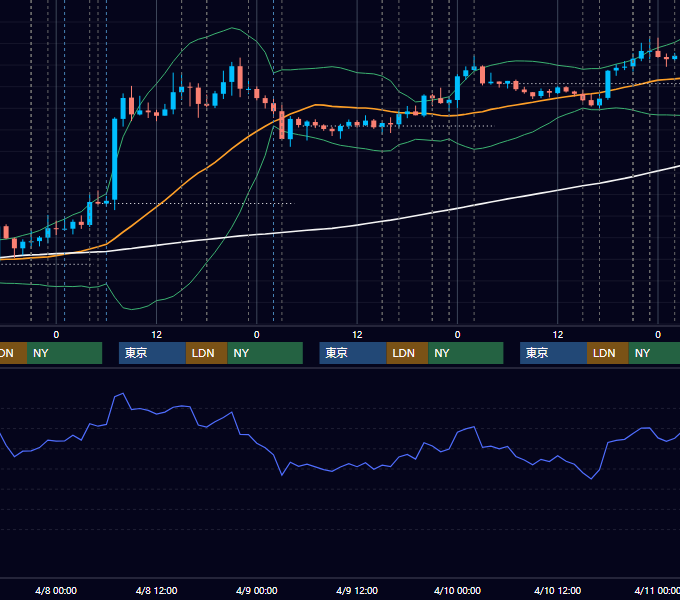Click the 12 hour label above 4/9 12:00
Image resolution: width=680 pixels, height=600 pixels.
(x=357, y=335)
